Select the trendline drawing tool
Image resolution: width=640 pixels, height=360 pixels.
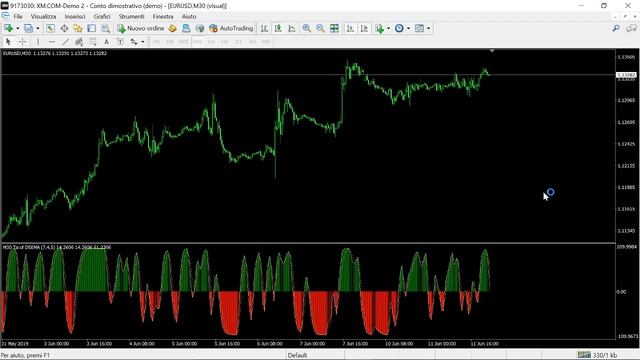(65, 42)
